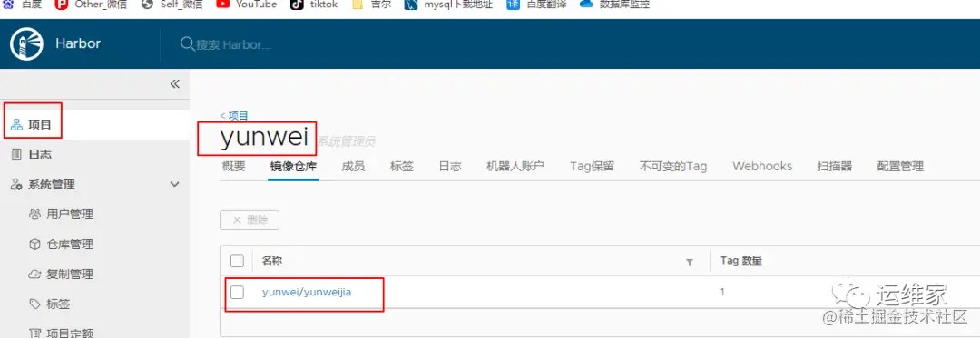Open the 百度 bookmark
Viewport: 980px width, 338px height.
[23, 5]
